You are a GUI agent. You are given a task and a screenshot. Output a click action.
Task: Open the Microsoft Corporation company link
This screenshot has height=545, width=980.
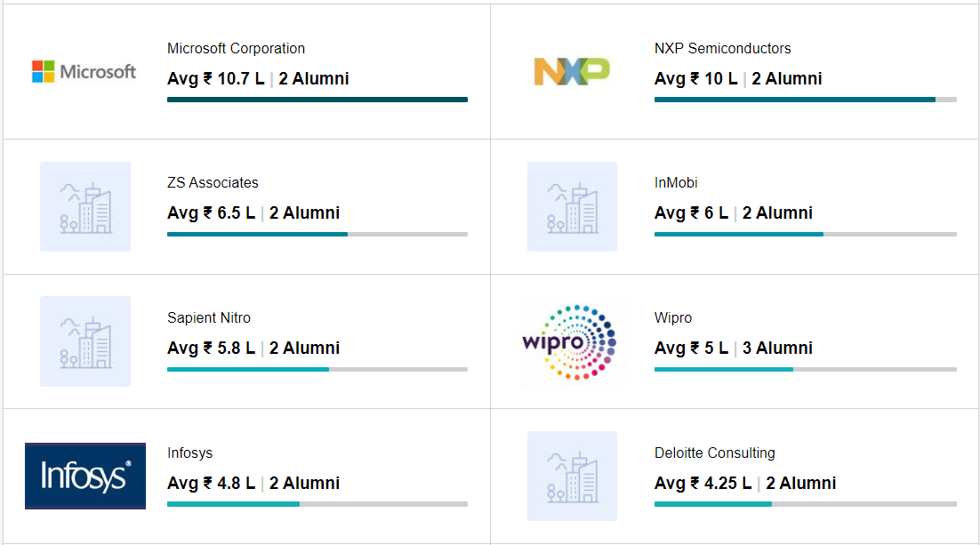coord(236,48)
